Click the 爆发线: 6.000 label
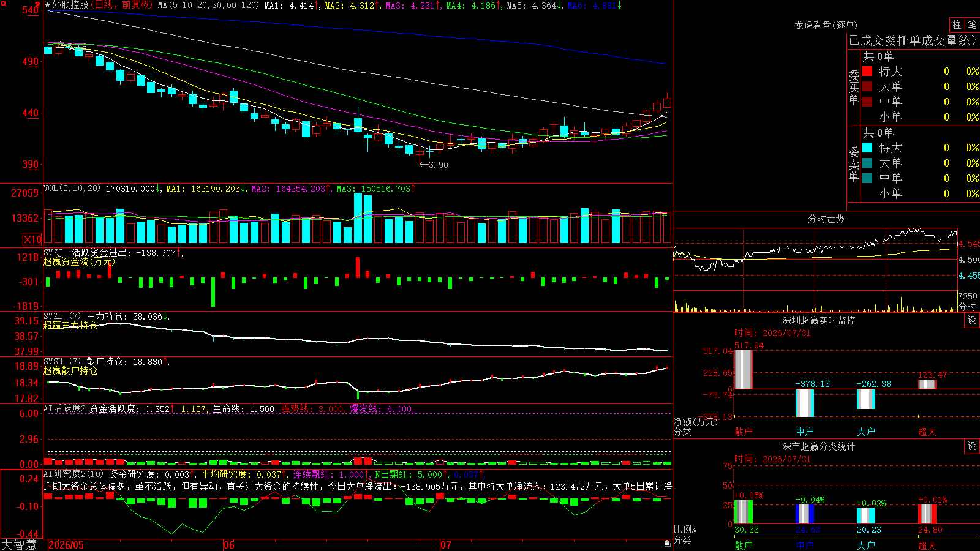 pos(382,409)
